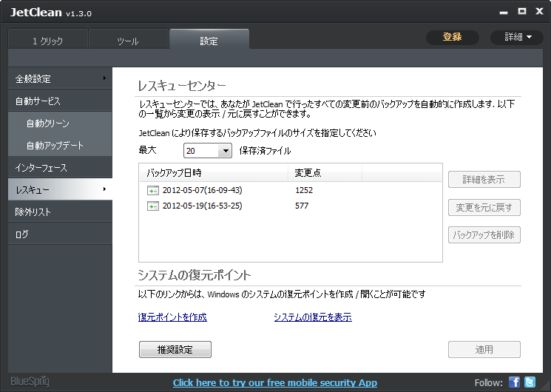Open the 詳細 dropdown menu
This screenshot has height=392, width=551.
[517, 37]
